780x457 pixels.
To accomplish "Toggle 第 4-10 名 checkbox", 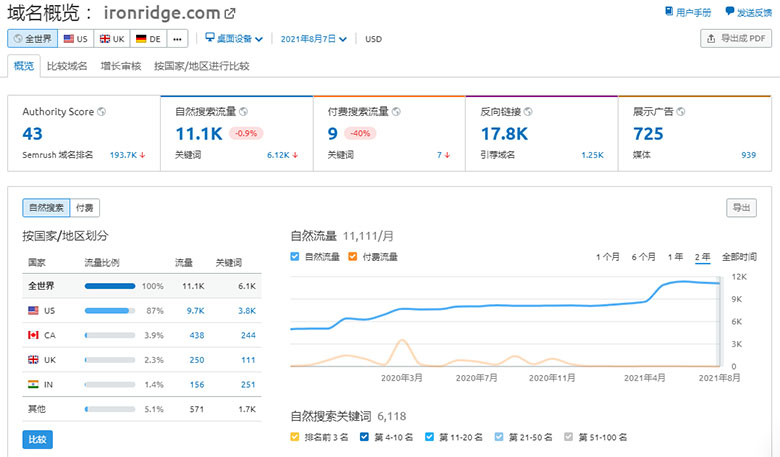I will [x=364, y=437].
